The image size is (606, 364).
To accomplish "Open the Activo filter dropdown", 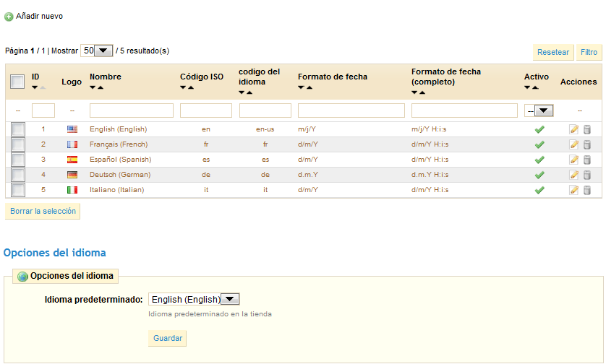I will pos(539,110).
